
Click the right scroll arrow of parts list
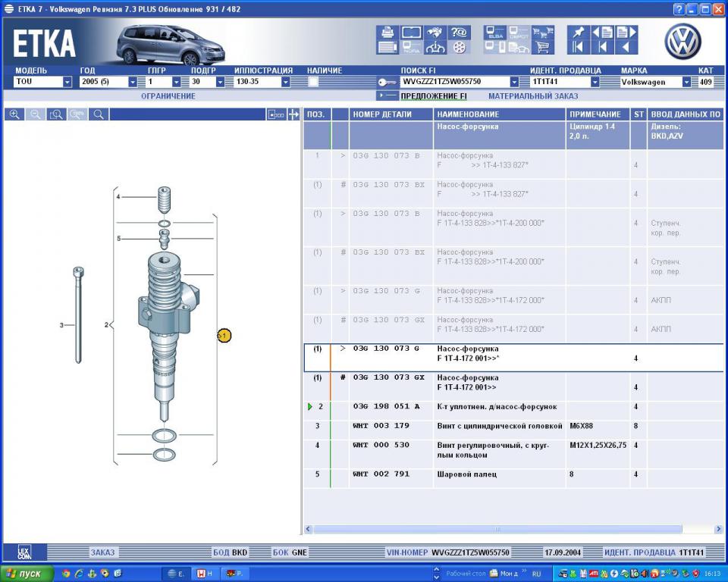719,529
